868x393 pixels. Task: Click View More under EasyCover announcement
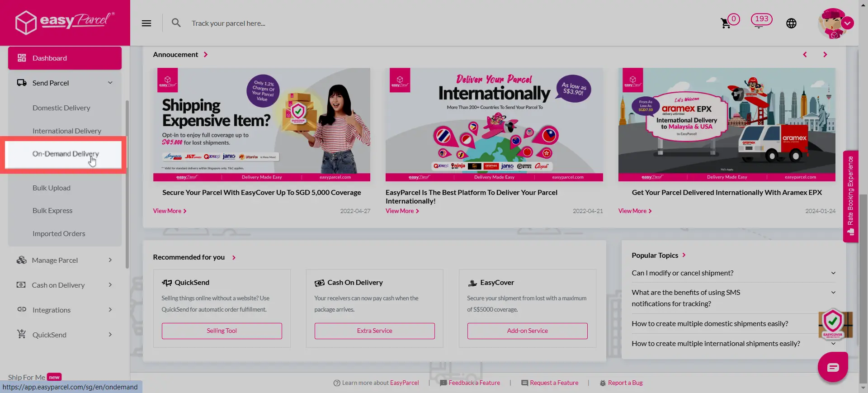click(170, 211)
